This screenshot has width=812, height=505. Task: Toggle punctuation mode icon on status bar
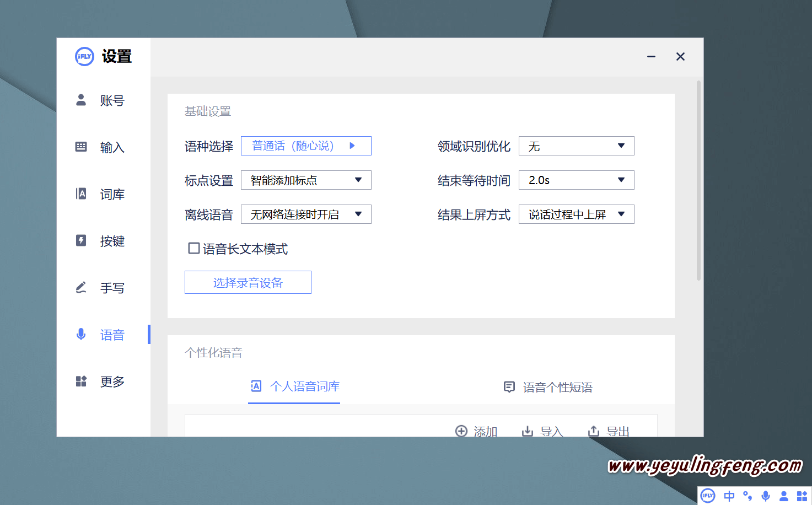[748, 496]
